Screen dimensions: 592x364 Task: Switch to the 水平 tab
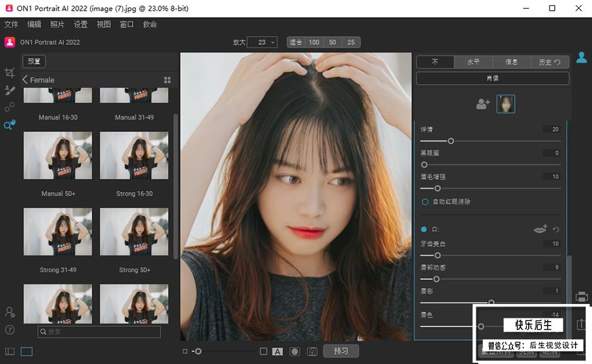pos(473,62)
